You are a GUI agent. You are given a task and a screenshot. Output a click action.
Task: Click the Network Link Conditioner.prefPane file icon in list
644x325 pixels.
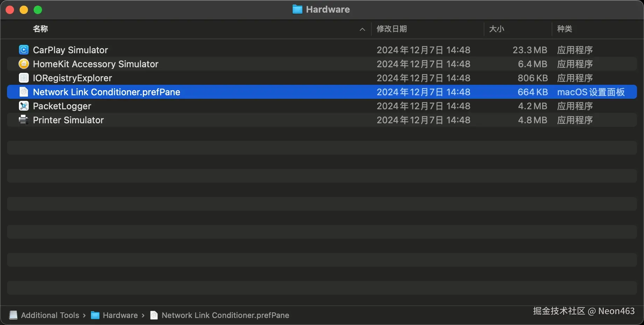[x=23, y=92]
